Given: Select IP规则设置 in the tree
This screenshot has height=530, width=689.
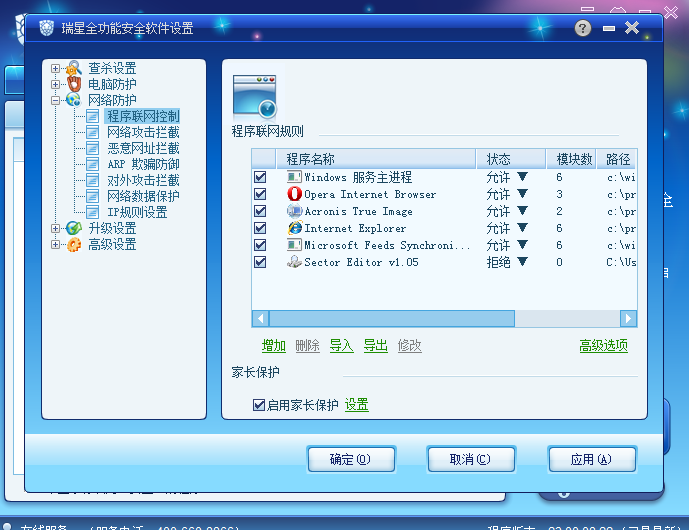Looking at the screenshot, I should pos(137,212).
